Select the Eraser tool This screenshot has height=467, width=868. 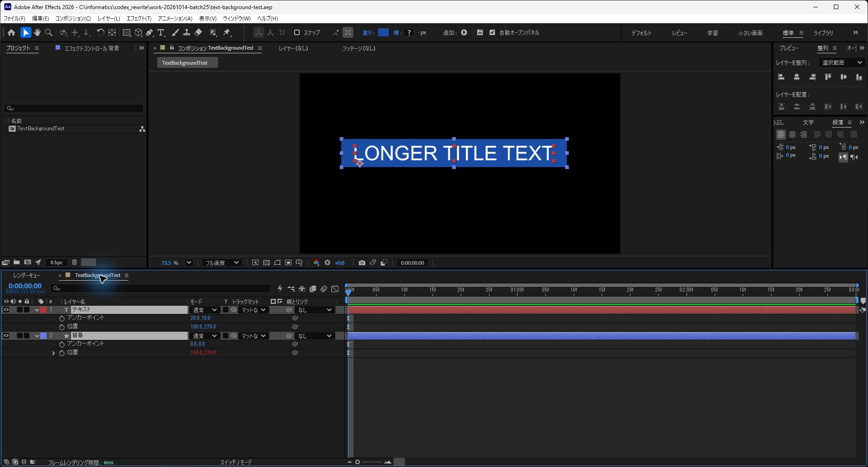pos(198,32)
